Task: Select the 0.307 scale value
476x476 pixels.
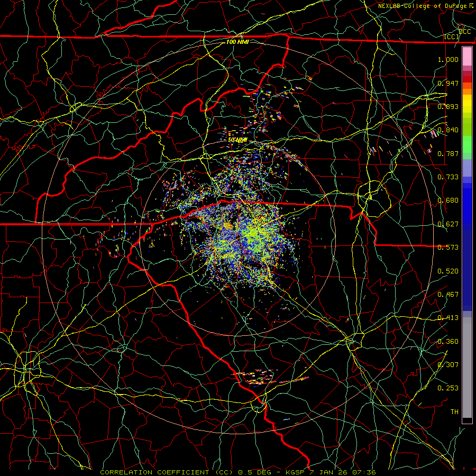Action: tap(448, 365)
